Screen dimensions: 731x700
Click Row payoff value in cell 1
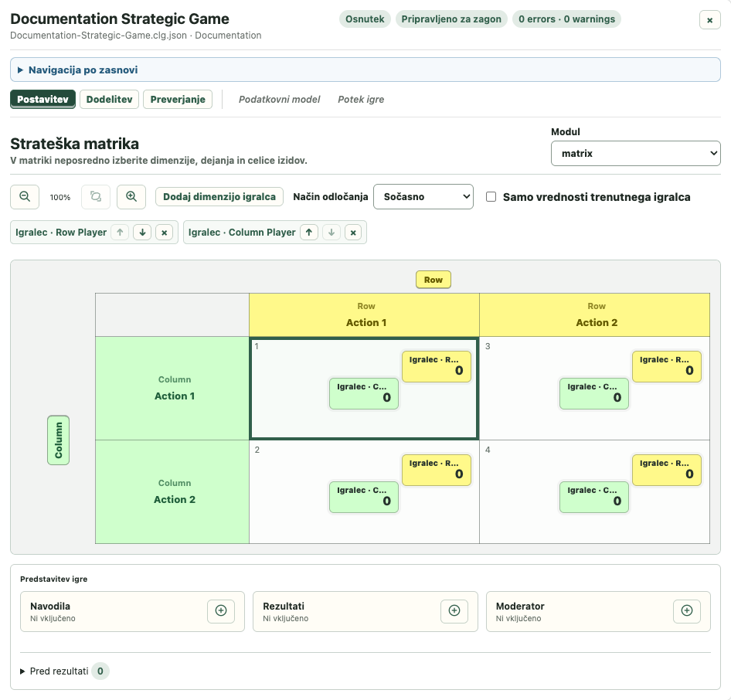(437, 366)
